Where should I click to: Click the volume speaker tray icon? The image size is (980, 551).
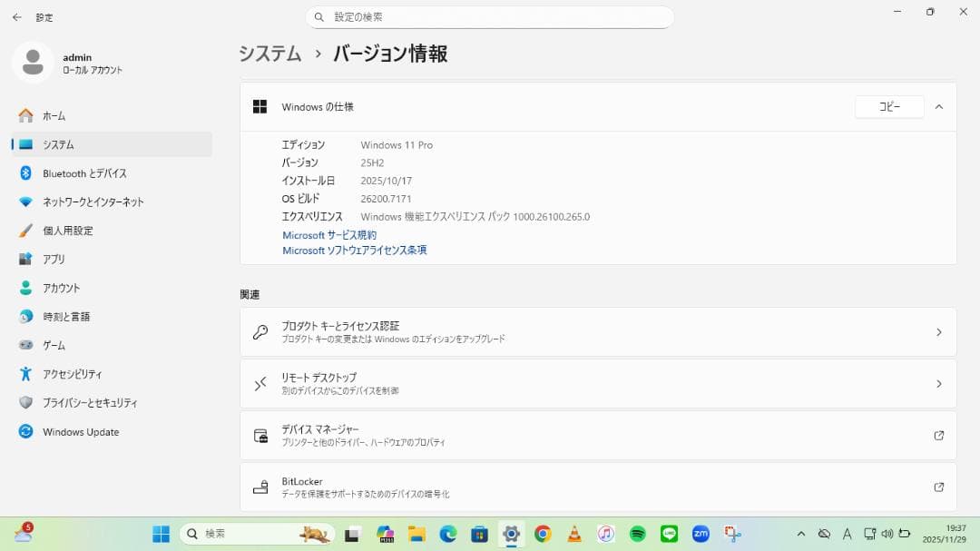click(x=887, y=534)
